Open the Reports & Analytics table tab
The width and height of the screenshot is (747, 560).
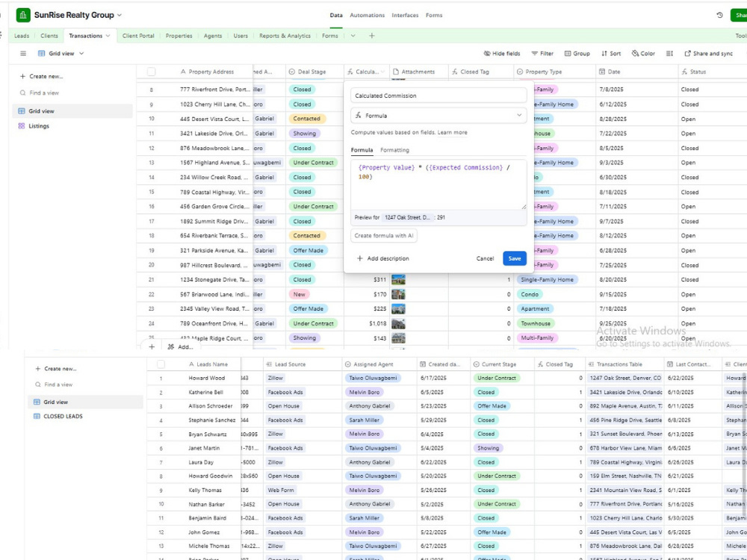point(285,36)
